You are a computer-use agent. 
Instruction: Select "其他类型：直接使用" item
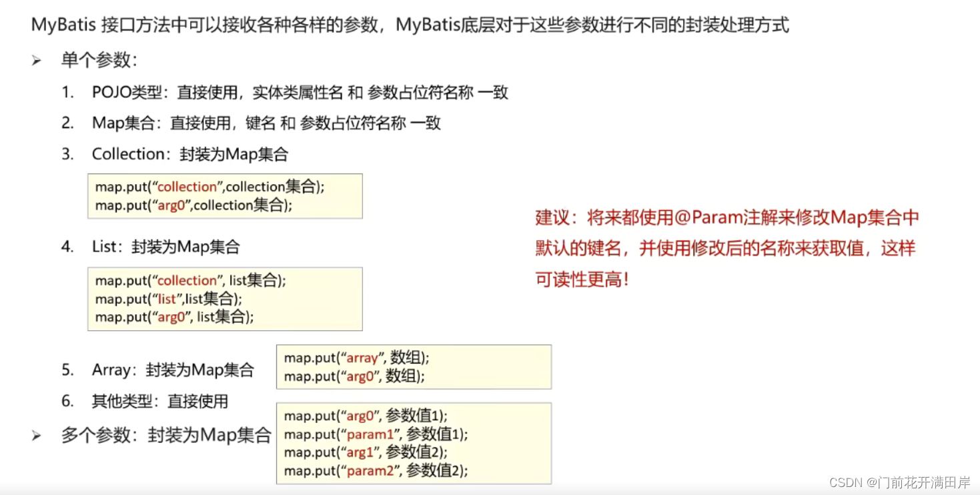[x=160, y=401]
